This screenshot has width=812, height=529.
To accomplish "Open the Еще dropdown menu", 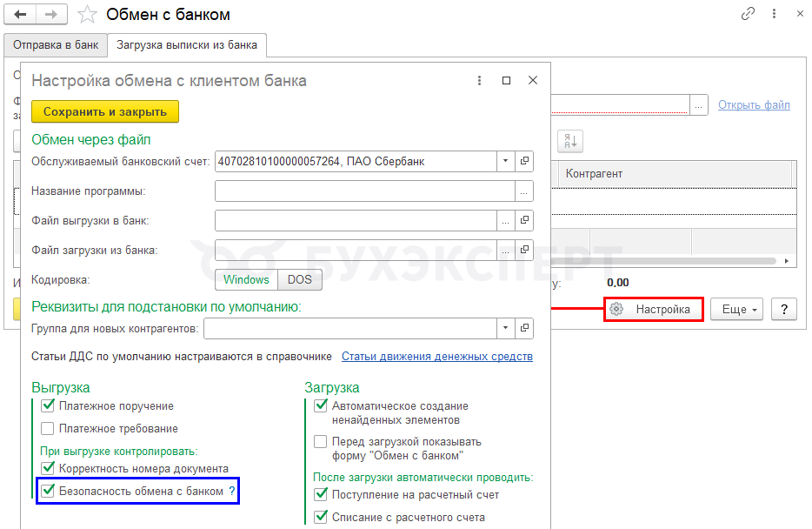I will (x=738, y=310).
